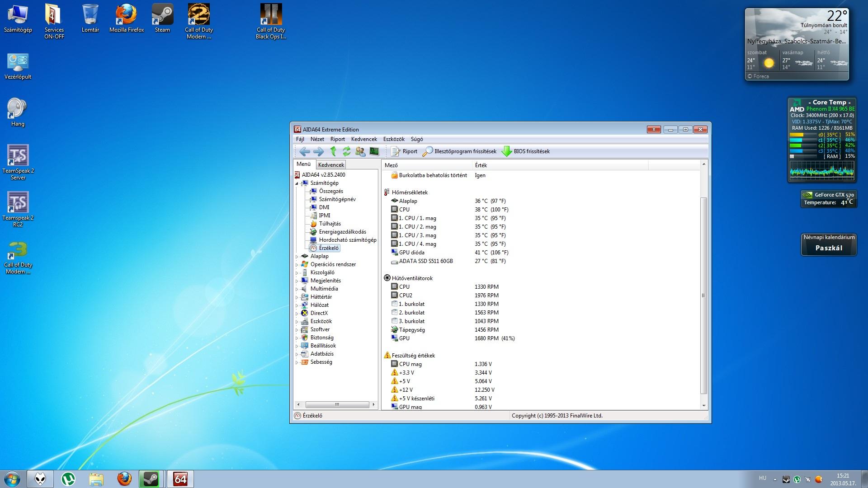The width and height of the screenshot is (868, 488).
Task: Click the Érték column header
Action: click(x=560, y=165)
